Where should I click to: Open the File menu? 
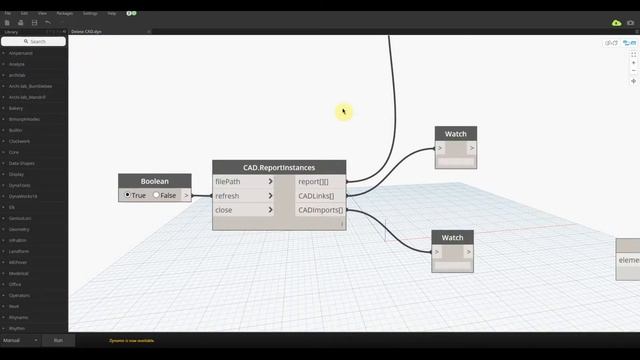click(x=8, y=13)
